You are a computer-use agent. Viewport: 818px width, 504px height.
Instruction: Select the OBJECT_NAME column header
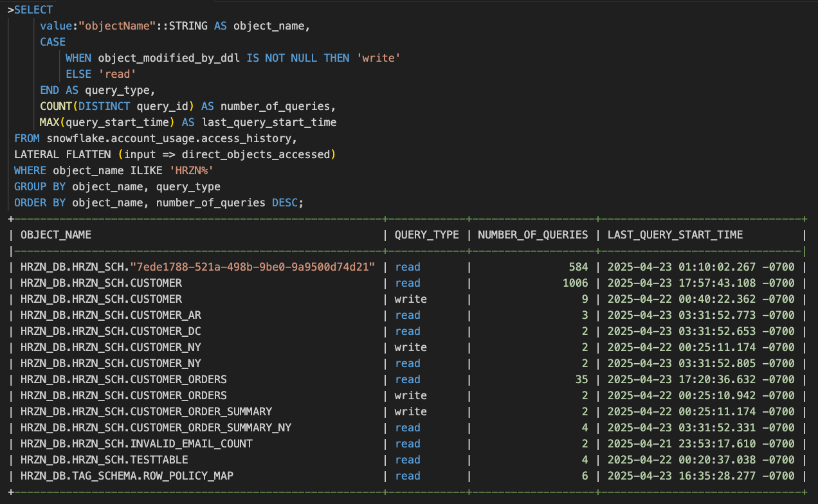(56, 235)
